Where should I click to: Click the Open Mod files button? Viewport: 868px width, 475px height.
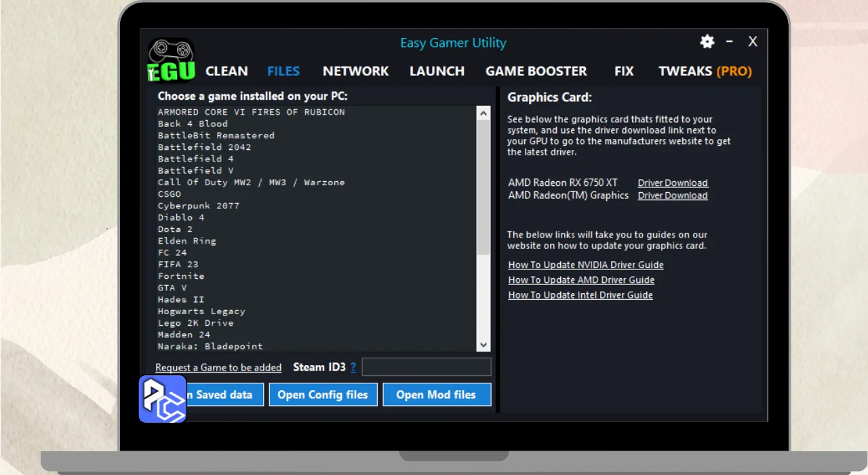(437, 394)
